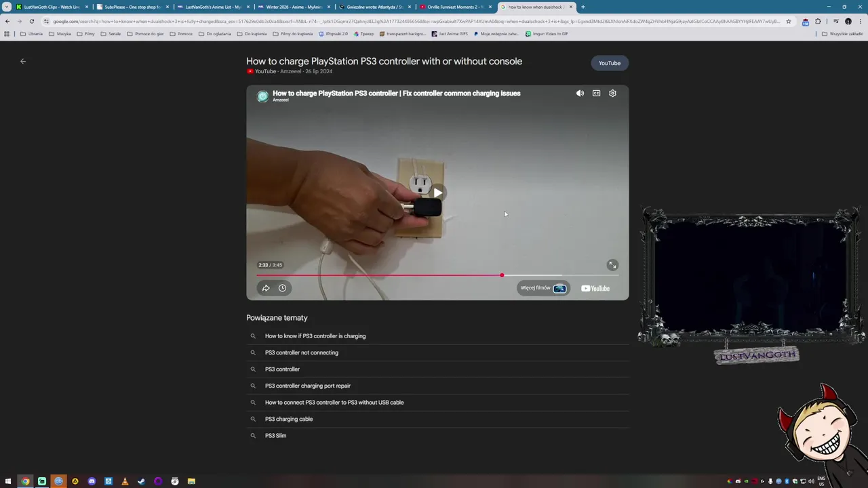Open the Do kupienia bookmarks folder
This screenshot has width=868, height=488.
click(x=252, y=33)
